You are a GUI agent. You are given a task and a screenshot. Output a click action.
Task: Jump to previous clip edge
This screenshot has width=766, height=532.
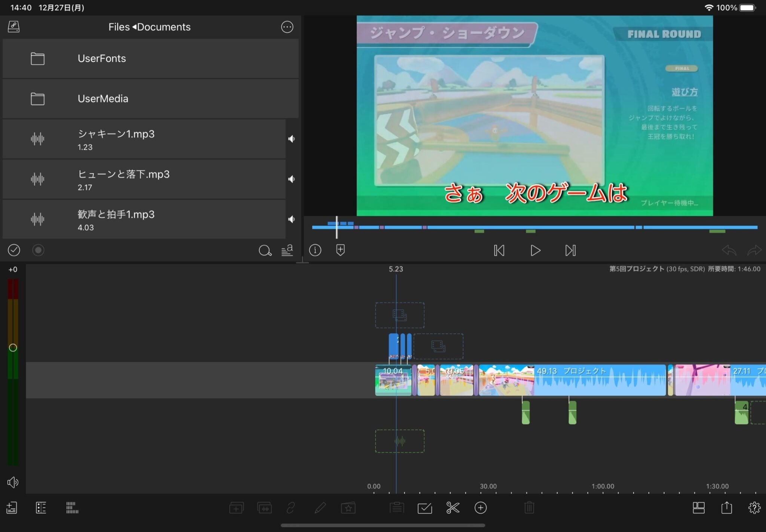[499, 250]
